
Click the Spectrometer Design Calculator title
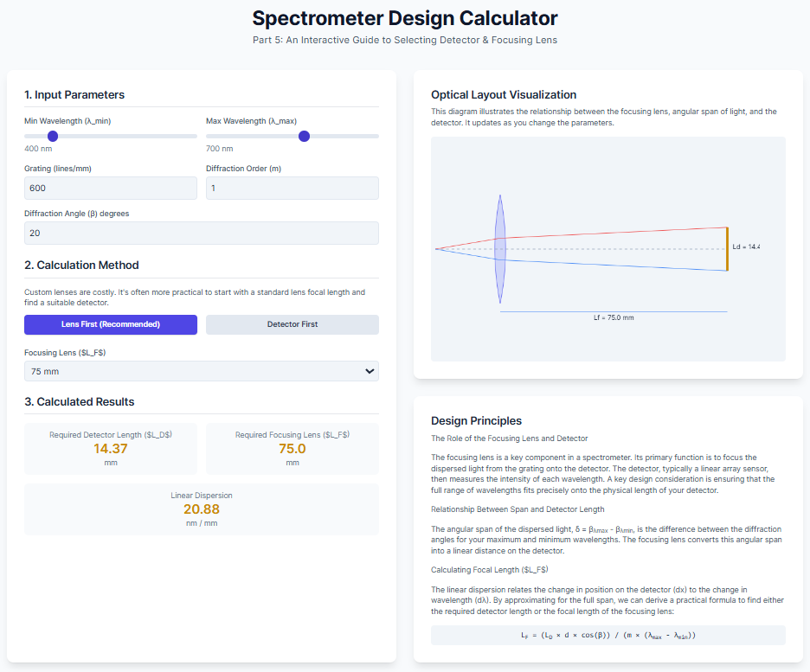pyautogui.click(x=405, y=18)
